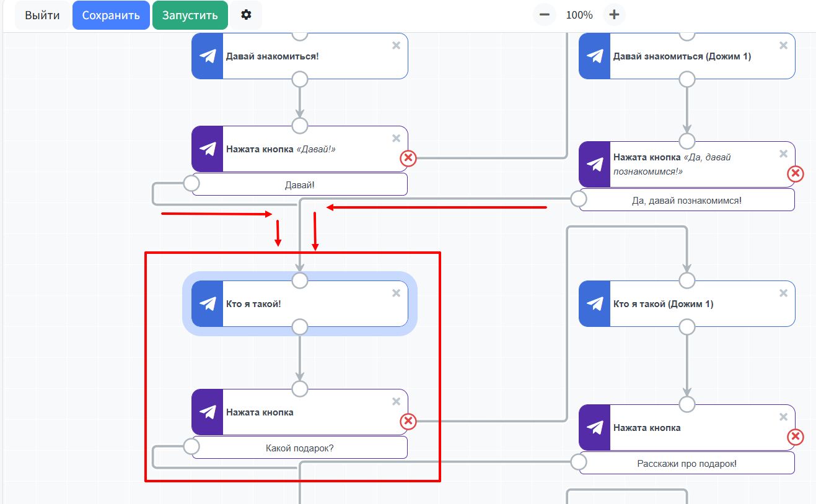Remove the Нажата кнопка «Давай!» block

[397, 138]
